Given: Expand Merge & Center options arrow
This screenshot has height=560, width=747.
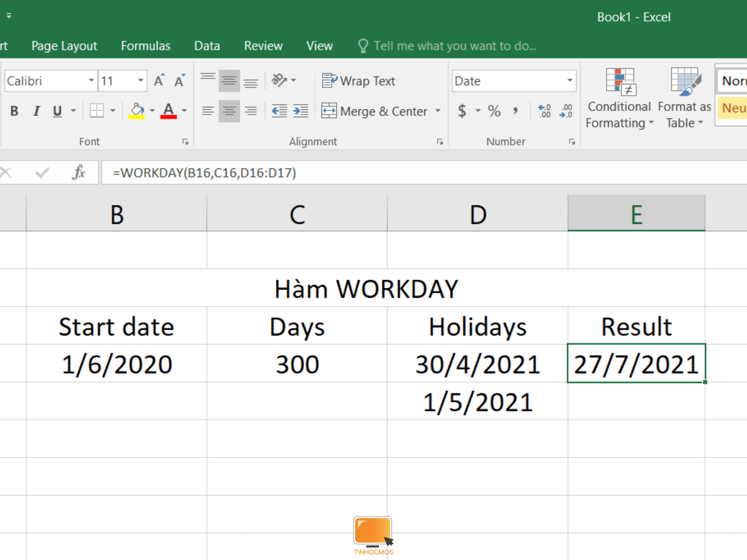Looking at the screenshot, I should tap(438, 111).
